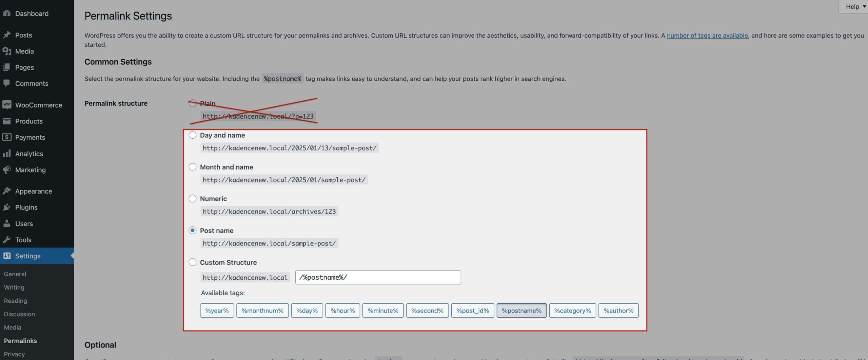Click the number of tags are available link
The image size is (868, 360).
coord(707,35)
